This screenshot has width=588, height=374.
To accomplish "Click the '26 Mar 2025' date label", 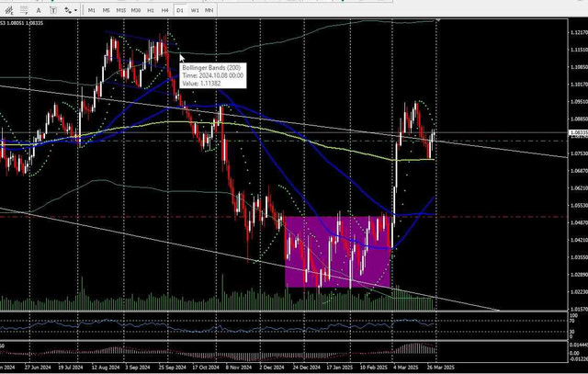I will tap(440, 368).
